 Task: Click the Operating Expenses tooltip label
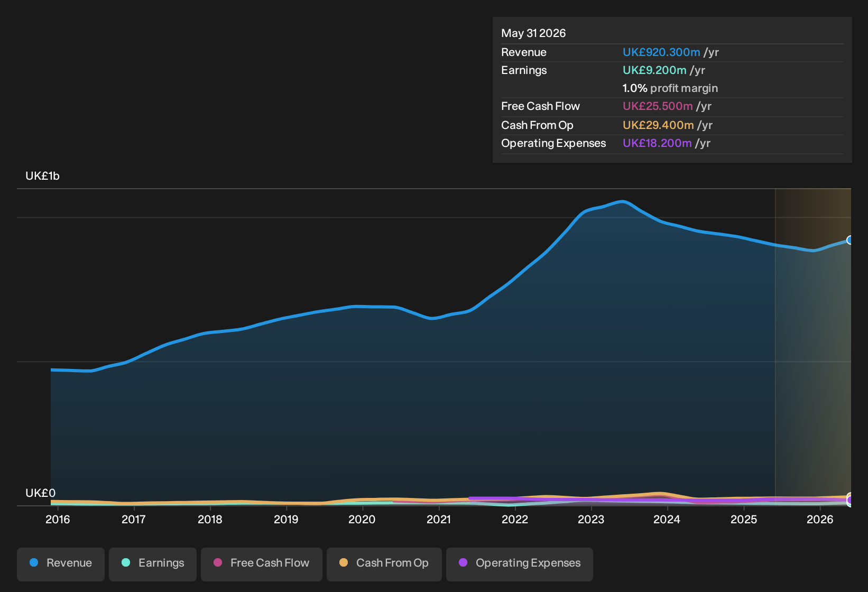[x=553, y=143]
